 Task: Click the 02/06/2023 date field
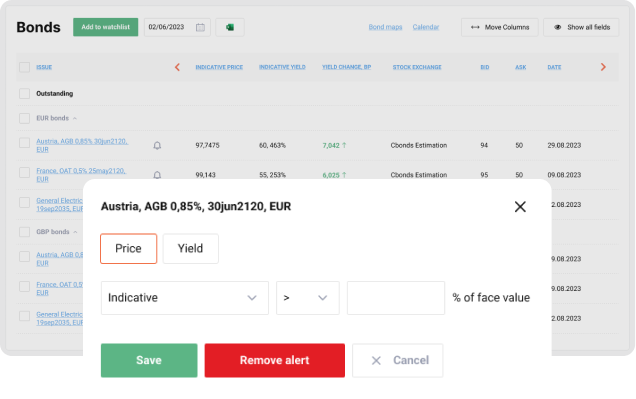(x=177, y=27)
